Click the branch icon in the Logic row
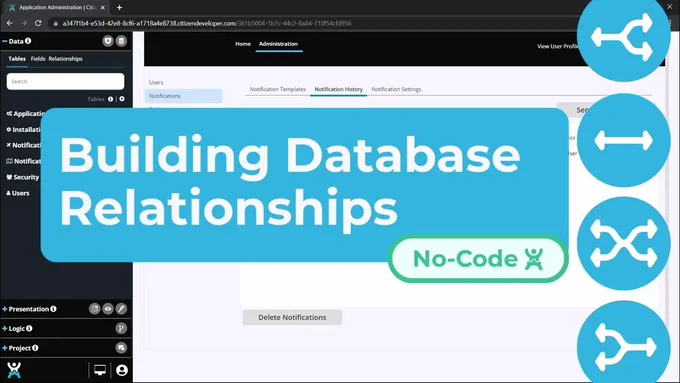This screenshot has width=680, height=383. 121,328
